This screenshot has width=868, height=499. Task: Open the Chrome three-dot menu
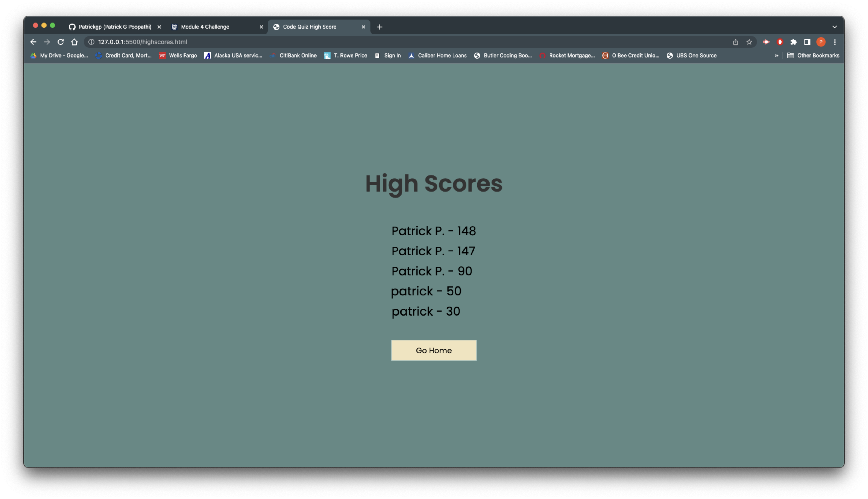coord(835,42)
